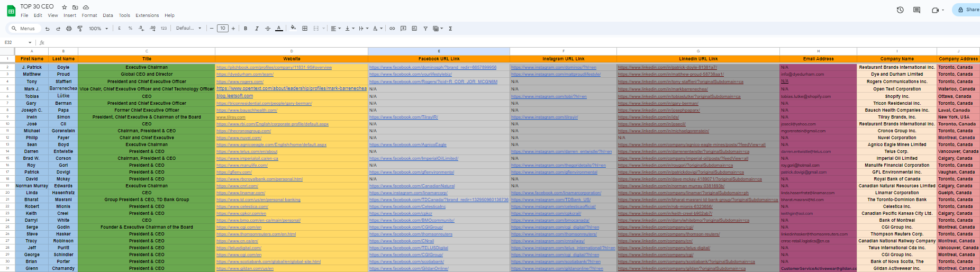Select cell with 'Barrenechea' last name

(x=63, y=88)
